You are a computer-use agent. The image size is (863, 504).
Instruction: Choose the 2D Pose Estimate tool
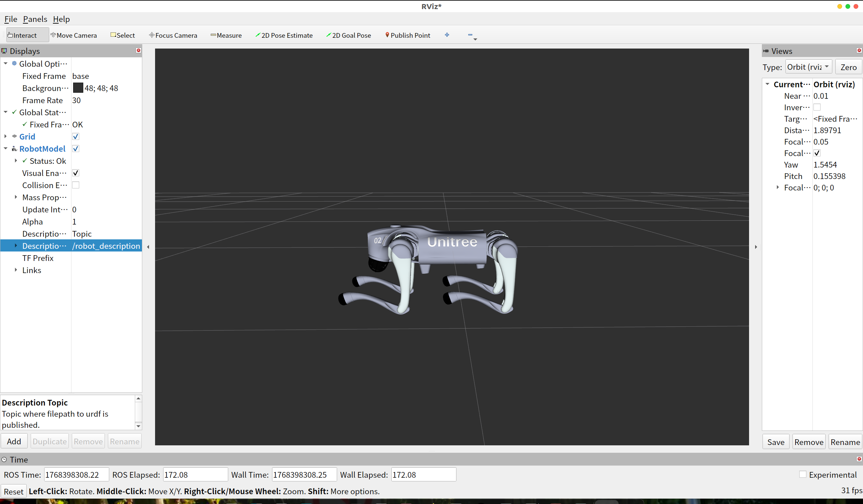(284, 35)
